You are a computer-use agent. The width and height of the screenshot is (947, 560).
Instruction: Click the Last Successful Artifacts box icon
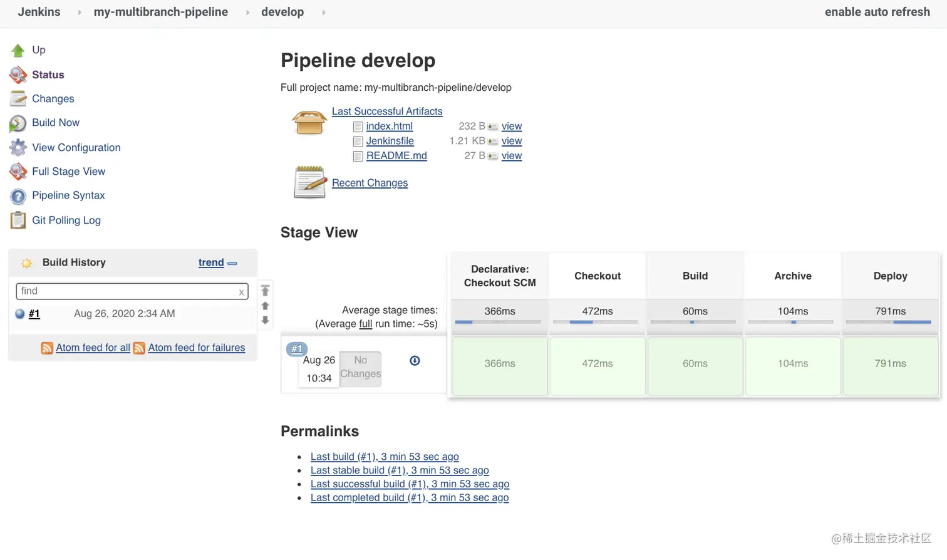[x=309, y=123]
